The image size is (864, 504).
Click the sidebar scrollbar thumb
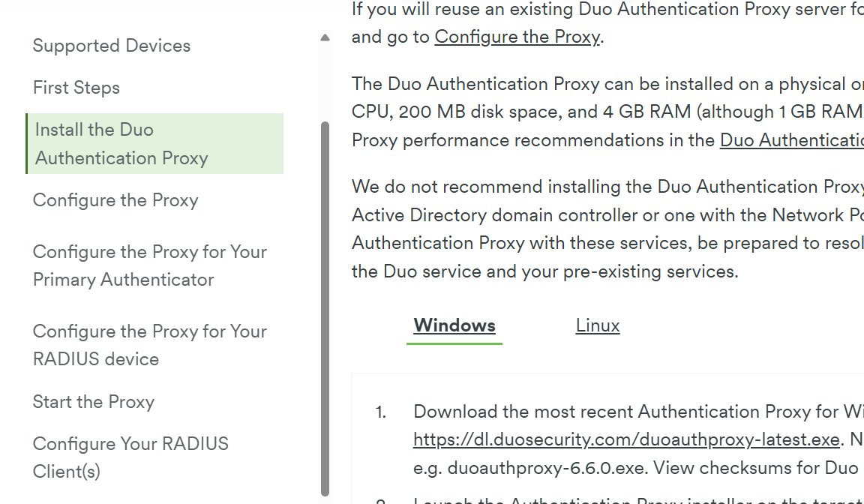tap(325, 308)
